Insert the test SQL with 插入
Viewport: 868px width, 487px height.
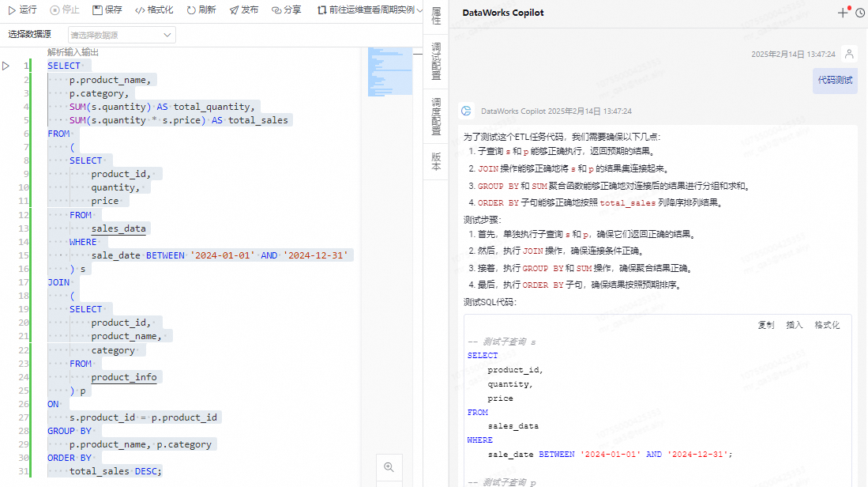[x=795, y=325]
